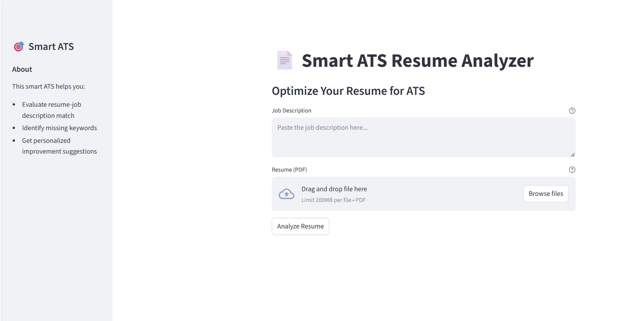644x321 pixels.
Task: Click the Analyze Resume button
Action: tap(300, 226)
